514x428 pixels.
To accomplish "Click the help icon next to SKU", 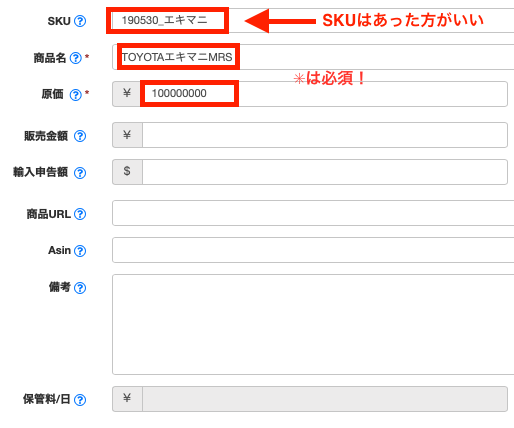I will tap(80, 21).
